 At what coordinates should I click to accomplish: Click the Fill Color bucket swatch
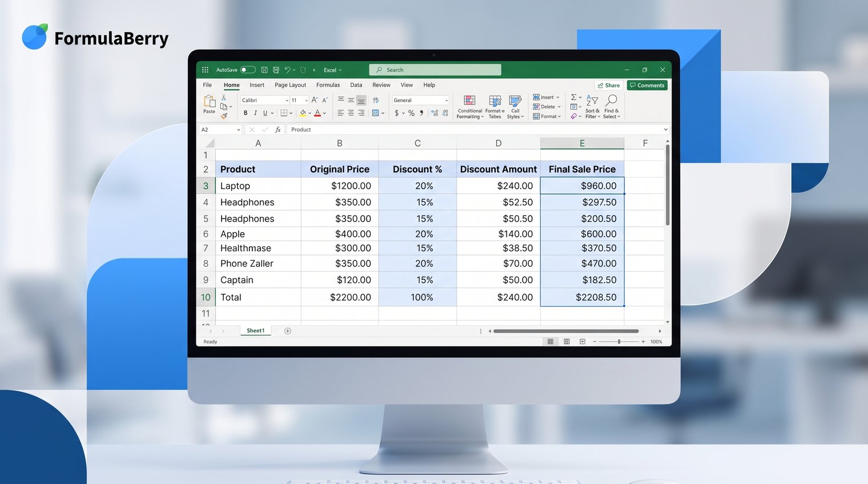coord(303,113)
